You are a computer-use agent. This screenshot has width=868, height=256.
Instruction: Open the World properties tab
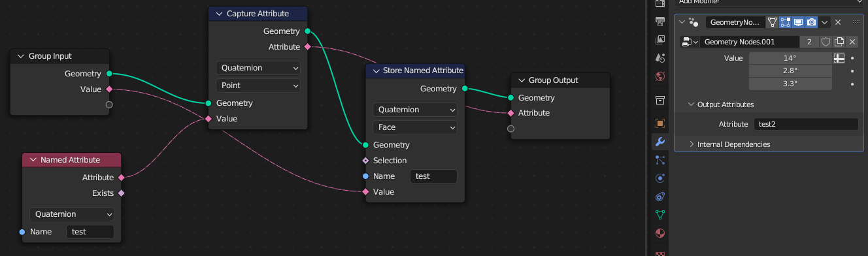[660, 76]
